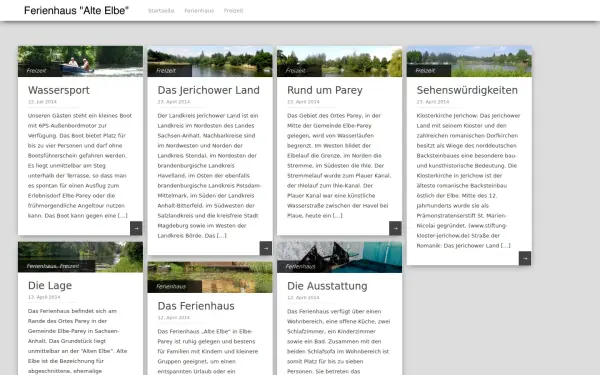Screen dimensions: 600x375
Task: Open the Sehenswürdigkeiten arrow button
Action: (525, 258)
